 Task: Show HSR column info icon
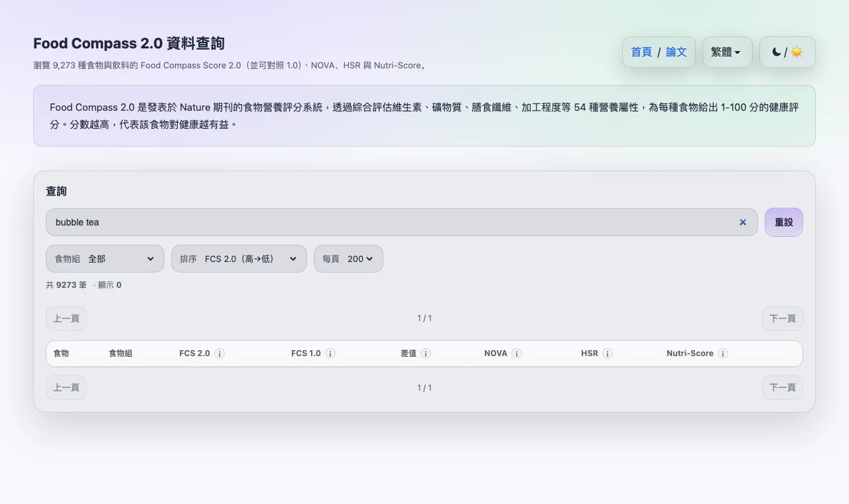click(x=607, y=353)
